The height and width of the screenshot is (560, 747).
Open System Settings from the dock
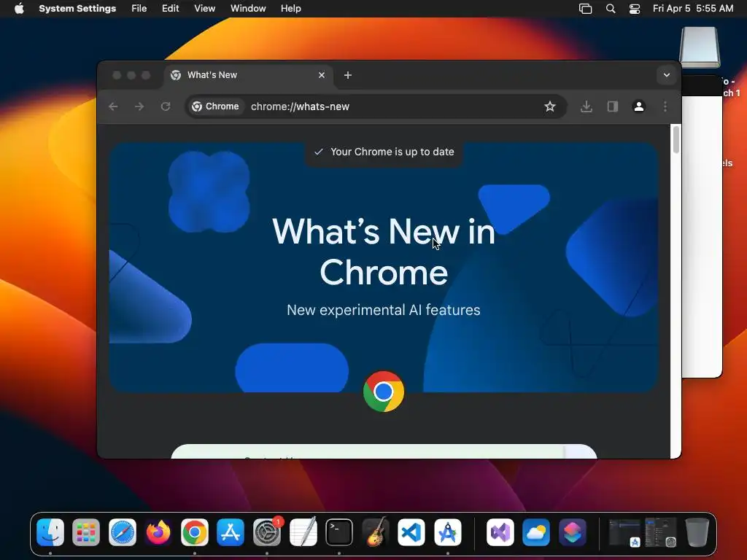click(267, 532)
